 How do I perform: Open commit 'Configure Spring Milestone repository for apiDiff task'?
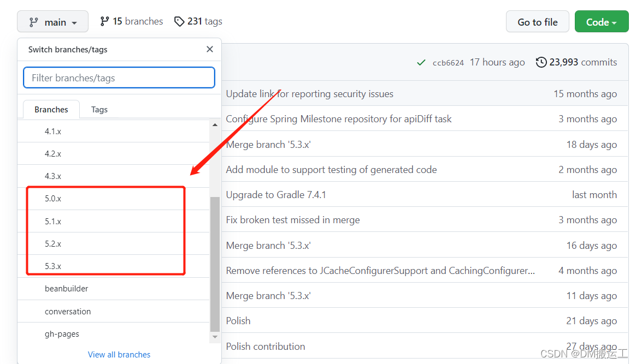point(339,118)
